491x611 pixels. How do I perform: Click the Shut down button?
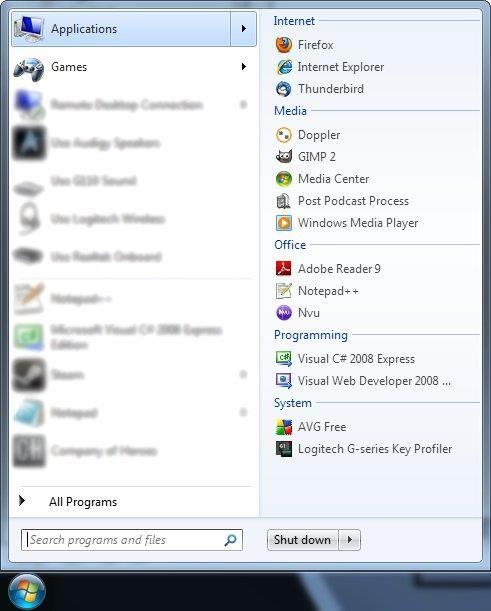[x=302, y=540]
